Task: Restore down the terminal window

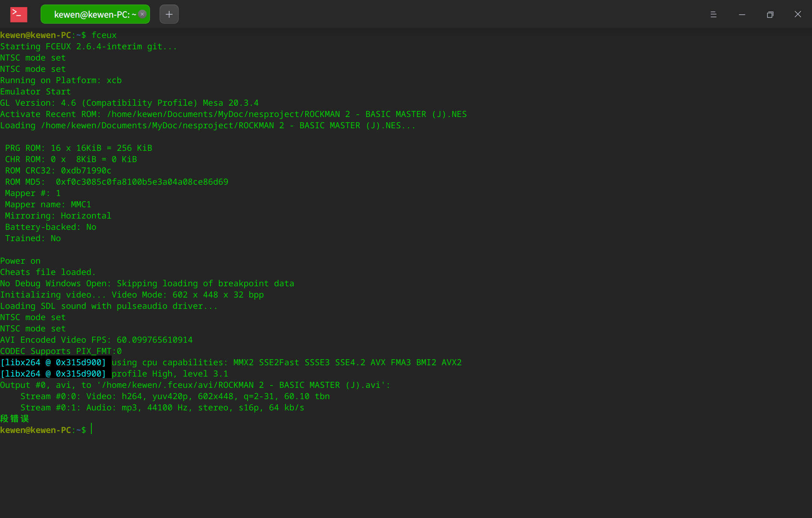Action: click(x=770, y=14)
